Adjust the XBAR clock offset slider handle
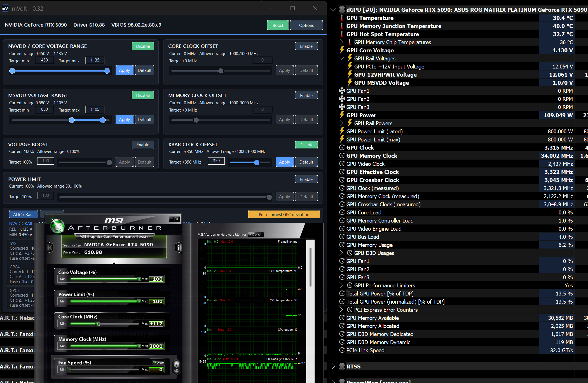 pyautogui.click(x=257, y=163)
